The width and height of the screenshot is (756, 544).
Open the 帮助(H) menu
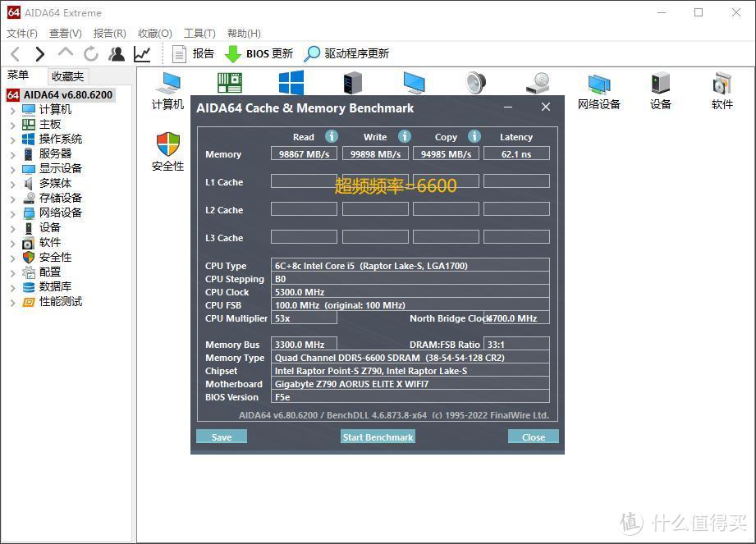click(x=244, y=34)
